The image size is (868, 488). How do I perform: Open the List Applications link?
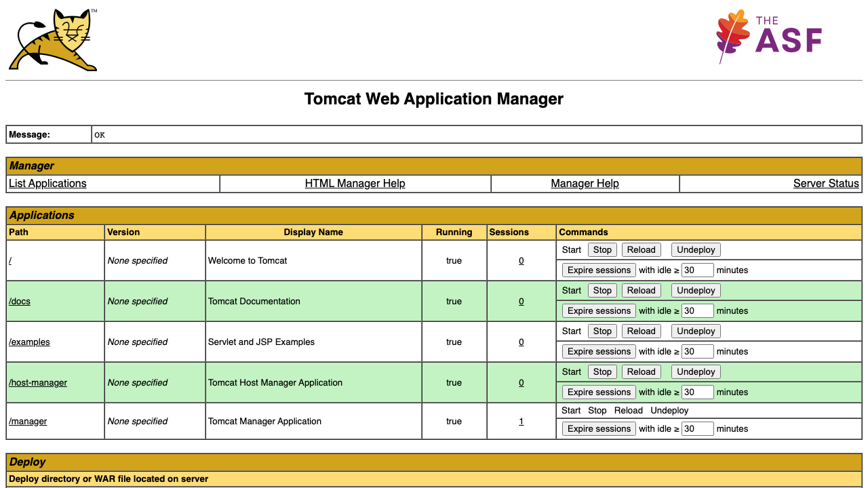(47, 184)
